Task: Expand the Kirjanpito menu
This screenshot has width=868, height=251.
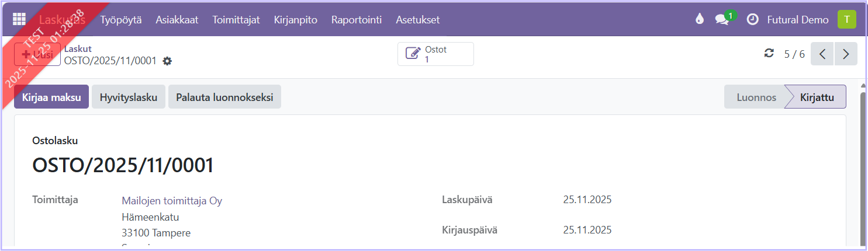Action: coord(295,20)
